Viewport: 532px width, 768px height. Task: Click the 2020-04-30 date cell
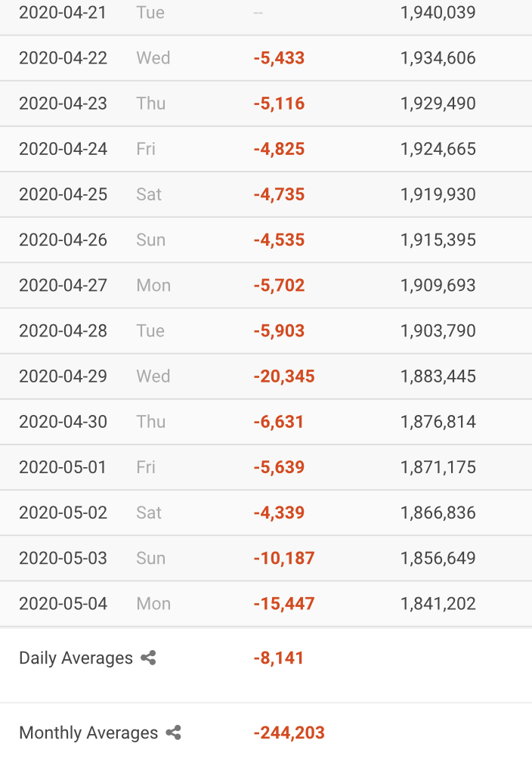[x=63, y=422]
